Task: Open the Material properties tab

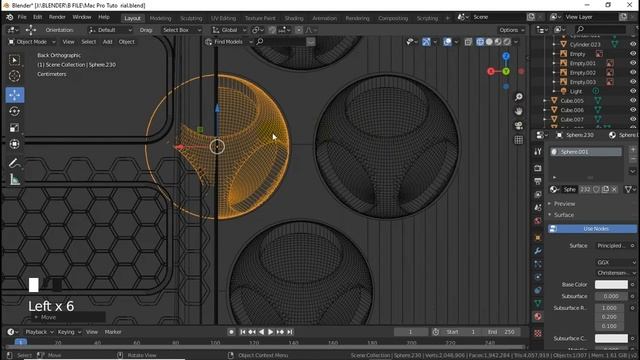Action: pos(538,317)
